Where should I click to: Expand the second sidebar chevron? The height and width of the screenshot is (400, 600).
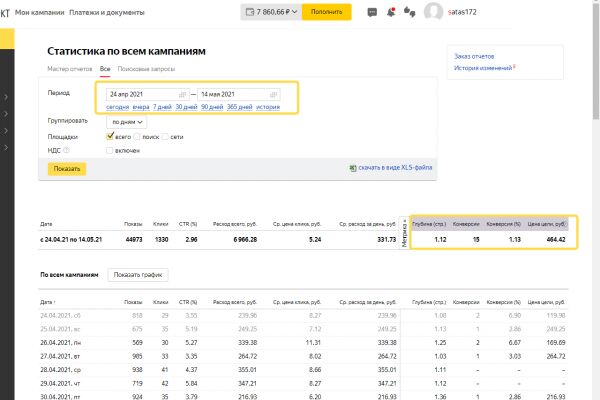tap(6, 114)
